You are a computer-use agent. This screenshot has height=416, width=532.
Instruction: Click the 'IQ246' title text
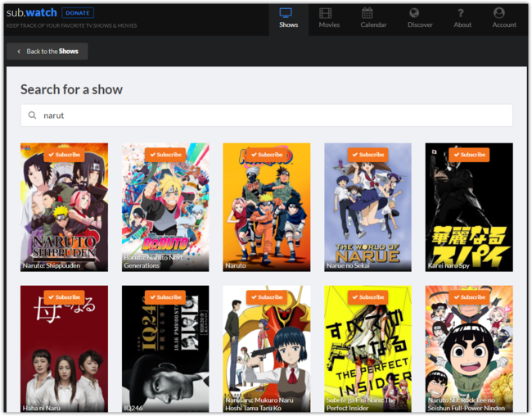pyautogui.click(x=133, y=408)
